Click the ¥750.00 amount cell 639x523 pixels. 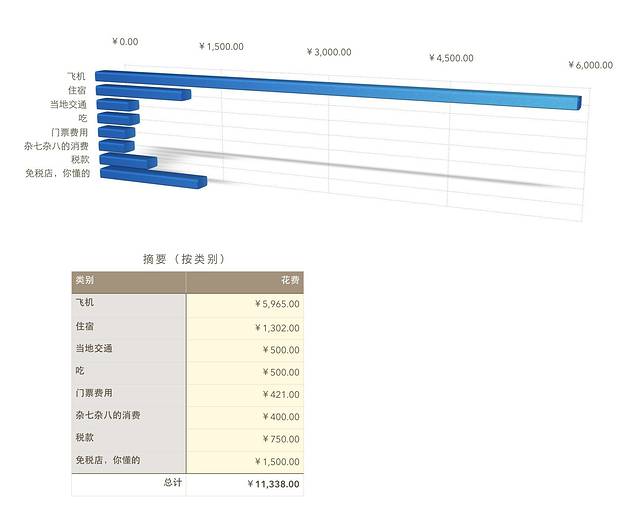[244, 439]
